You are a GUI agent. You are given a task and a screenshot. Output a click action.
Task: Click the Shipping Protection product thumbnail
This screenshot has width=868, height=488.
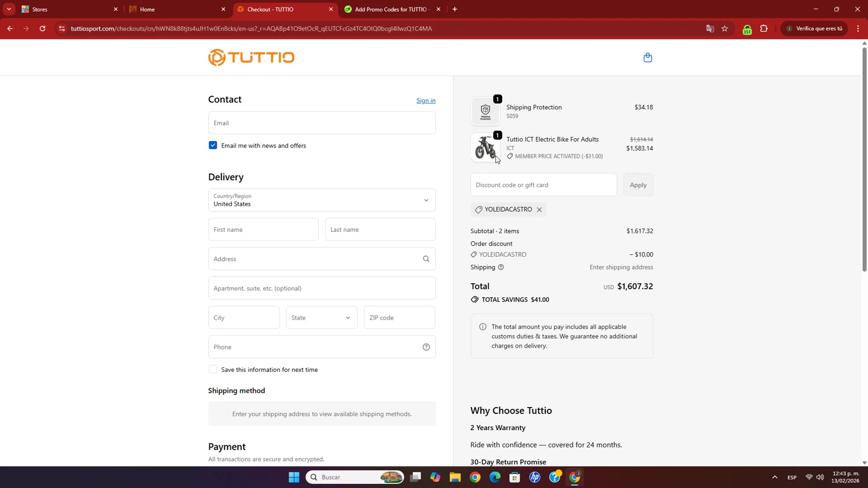(x=485, y=111)
